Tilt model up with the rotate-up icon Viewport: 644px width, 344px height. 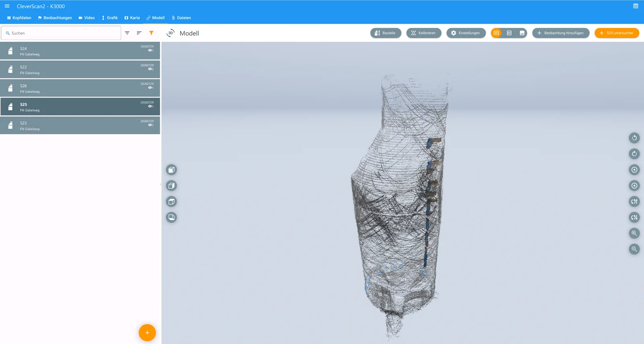click(634, 202)
